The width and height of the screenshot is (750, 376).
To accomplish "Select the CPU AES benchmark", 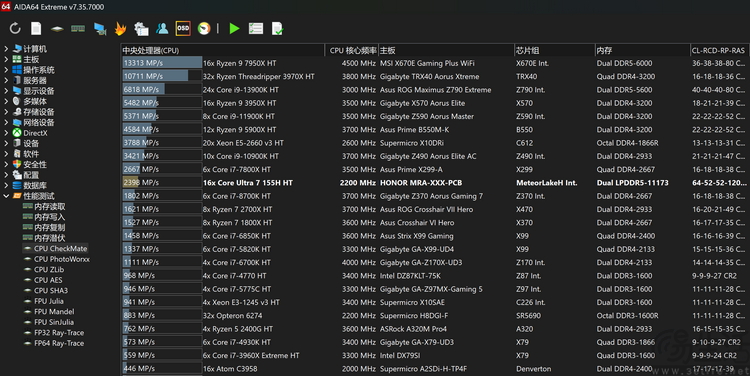I will tap(48, 280).
